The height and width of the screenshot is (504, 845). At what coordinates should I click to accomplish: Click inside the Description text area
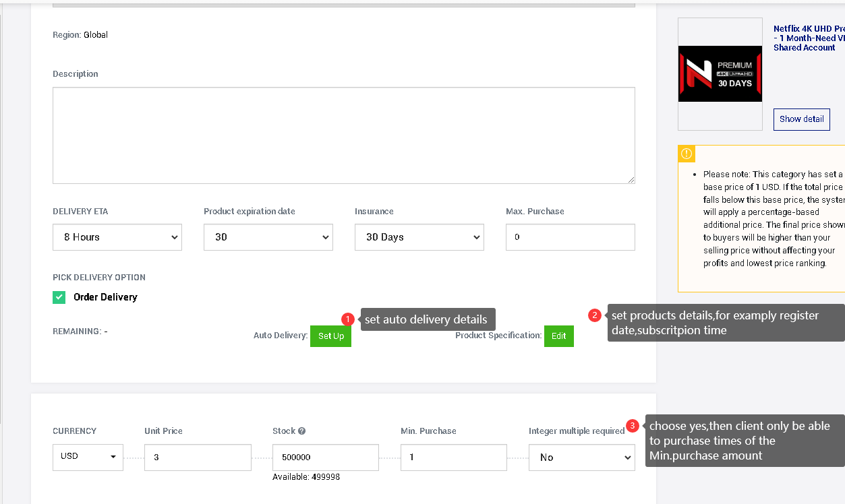point(344,135)
